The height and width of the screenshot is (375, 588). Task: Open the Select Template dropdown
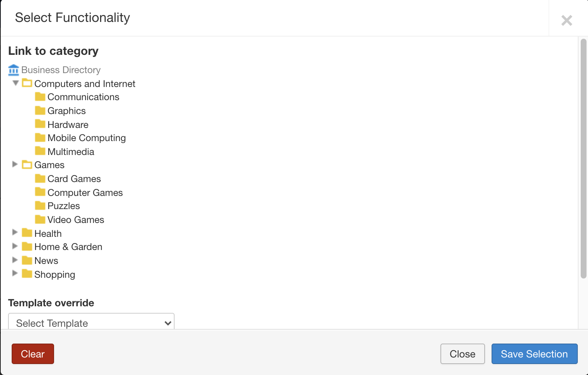(91, 322)
